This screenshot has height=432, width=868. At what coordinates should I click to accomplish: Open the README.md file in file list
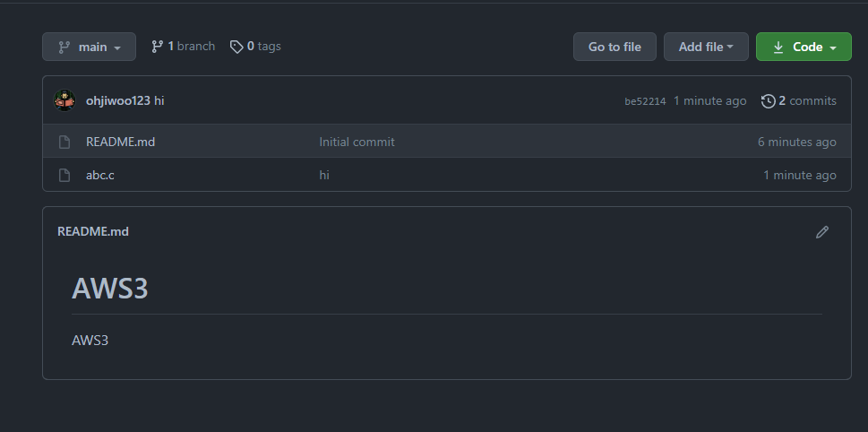[x=121, y=142]
